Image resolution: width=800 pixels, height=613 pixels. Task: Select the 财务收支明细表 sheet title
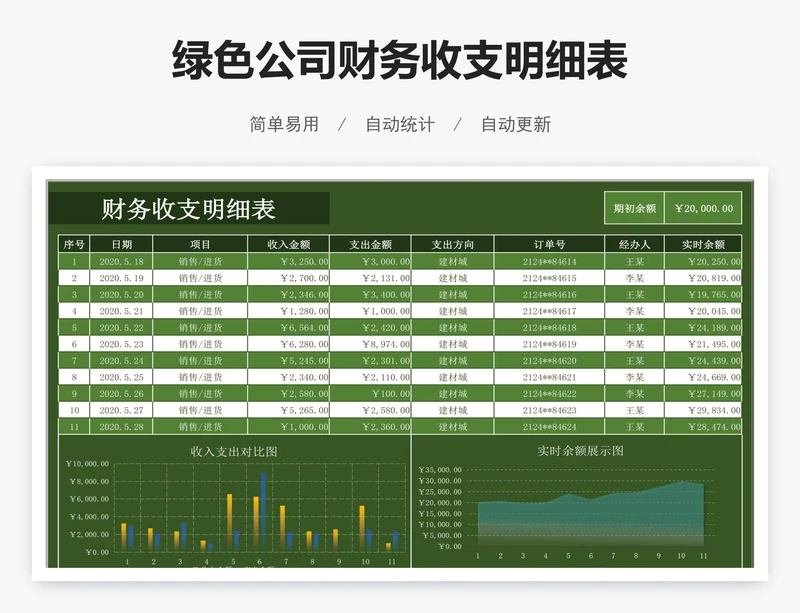click(189, 208)
